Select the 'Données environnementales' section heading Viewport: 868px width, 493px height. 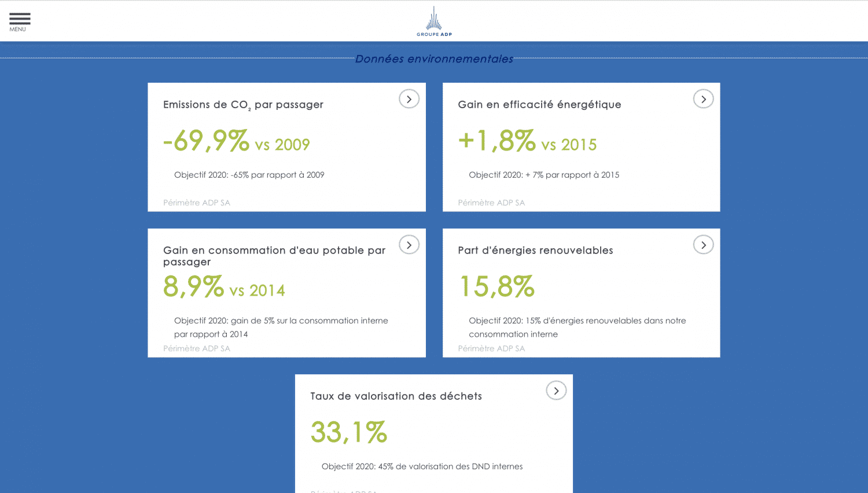click(x=434, y=59)
